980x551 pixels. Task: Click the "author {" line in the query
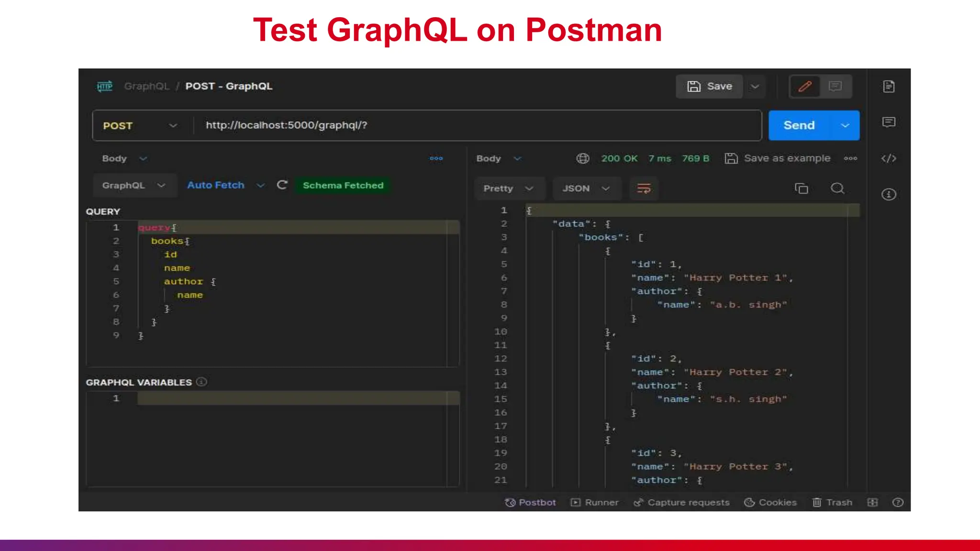pyautogui.click(x=190, y=282)
